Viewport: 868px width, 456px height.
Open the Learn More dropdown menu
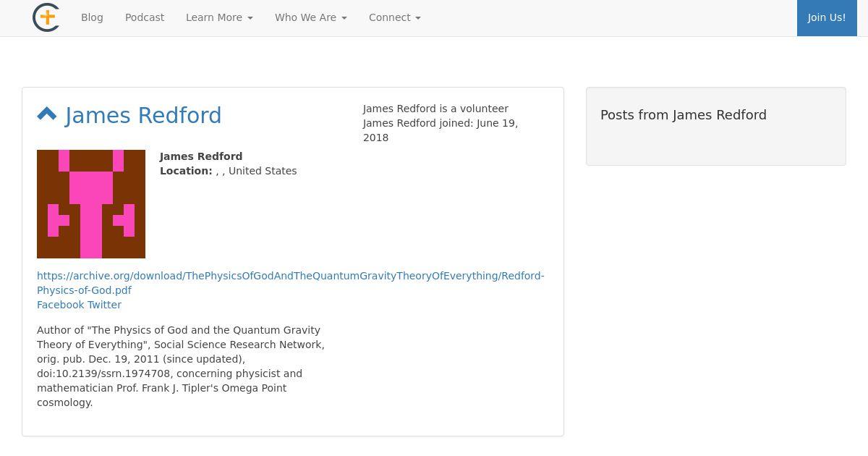(219, 17)
